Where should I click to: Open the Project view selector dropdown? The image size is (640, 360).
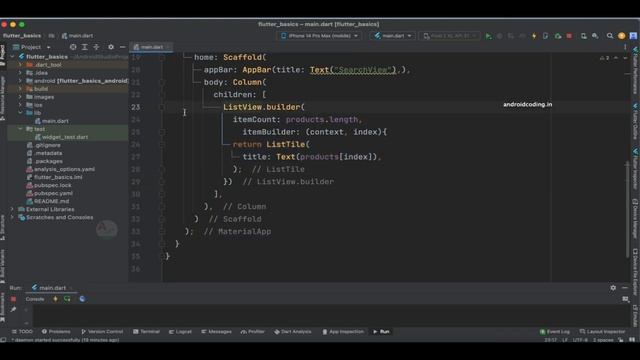(x=31, y=47)
